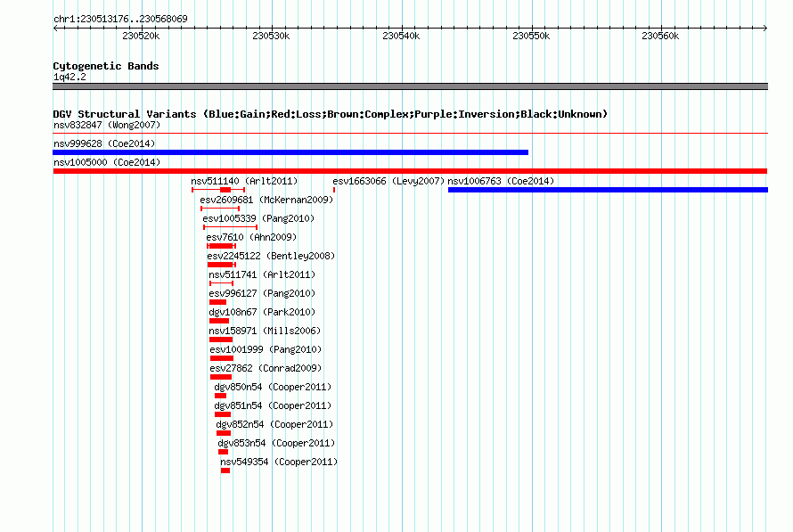Click the nsv1005000 (Coe2014) label
Image resolution: width=793 pixels, height=532 pixels.
point(107,162)
